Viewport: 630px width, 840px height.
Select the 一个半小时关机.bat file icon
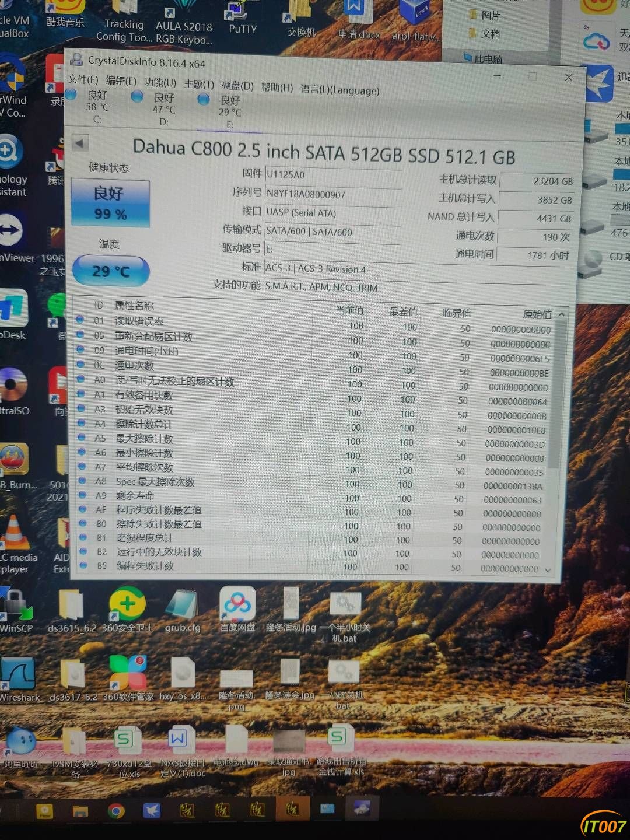pos(345,617)
